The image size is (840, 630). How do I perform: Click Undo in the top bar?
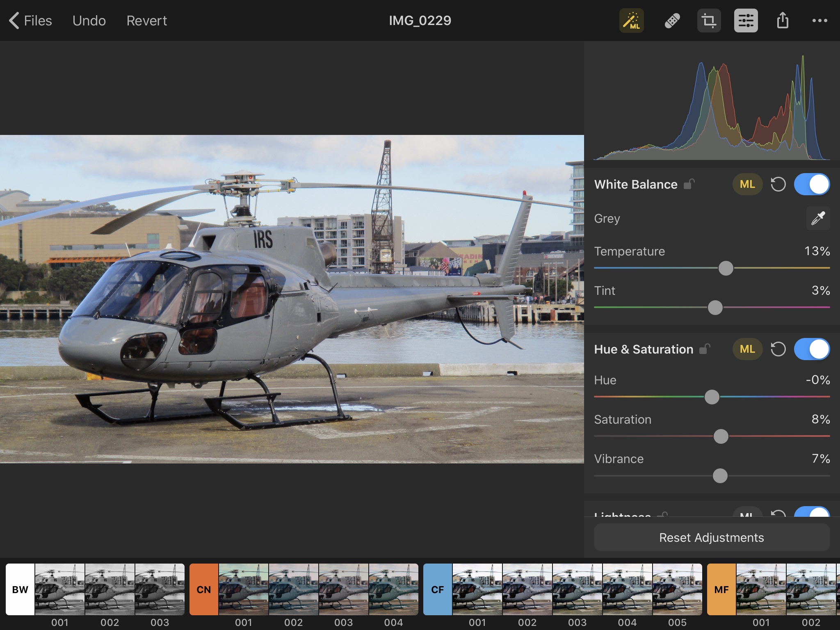coord(89,20)
